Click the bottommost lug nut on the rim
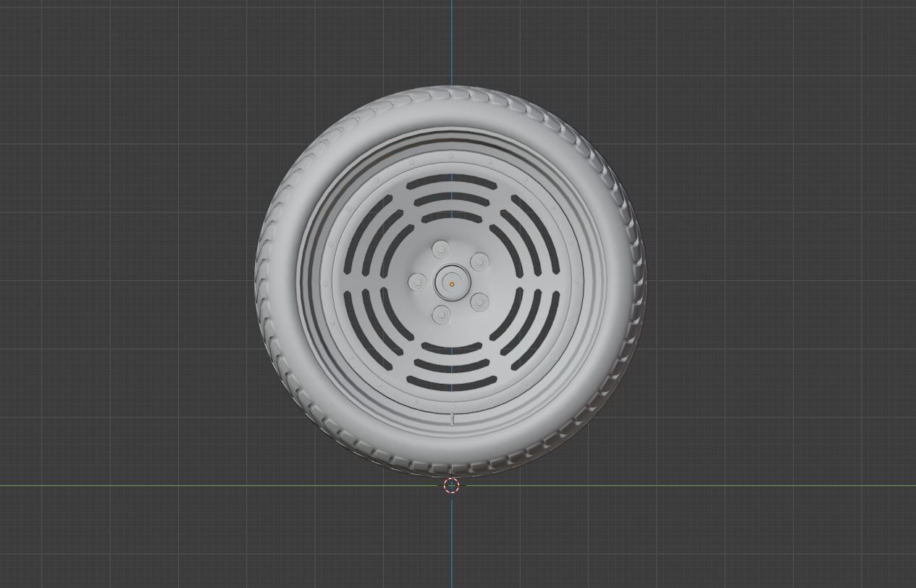916x588 pixels. coord(441,315)
